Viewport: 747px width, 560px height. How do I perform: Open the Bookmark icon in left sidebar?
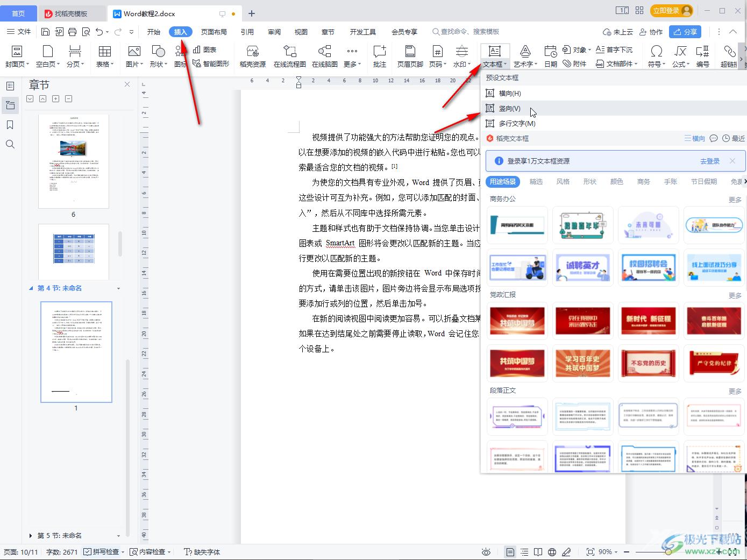click(x=10, y=125)
